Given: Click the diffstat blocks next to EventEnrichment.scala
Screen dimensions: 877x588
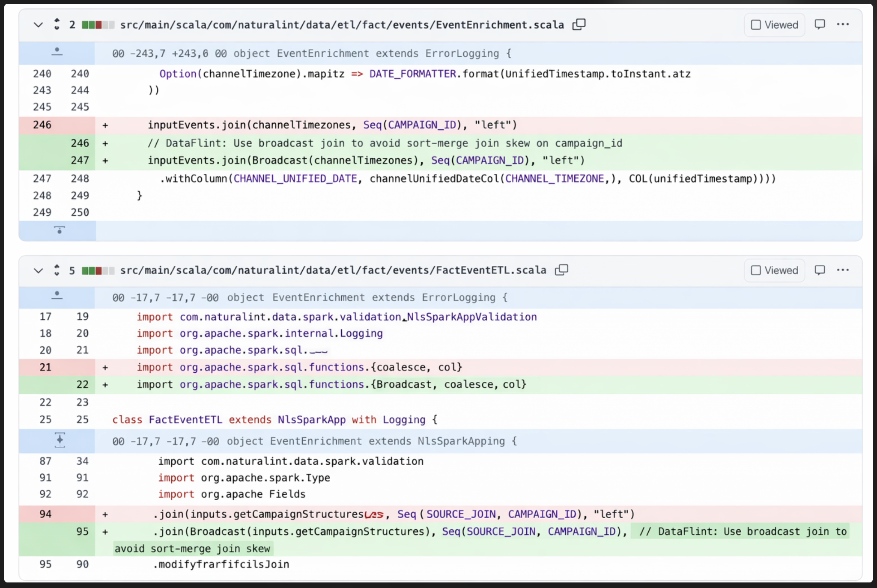Looking at the screenshot, I should click(x=98, y=24).
